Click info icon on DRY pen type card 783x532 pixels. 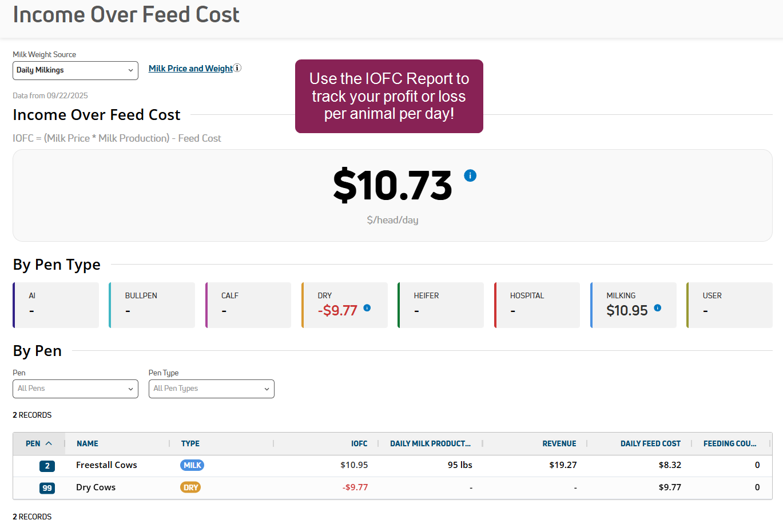click(367, 308)
